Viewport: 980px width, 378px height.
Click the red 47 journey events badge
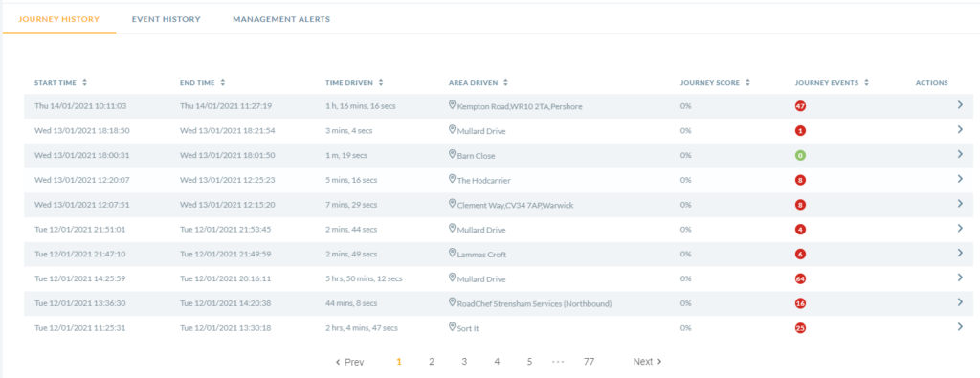click(x=800, y=106)
